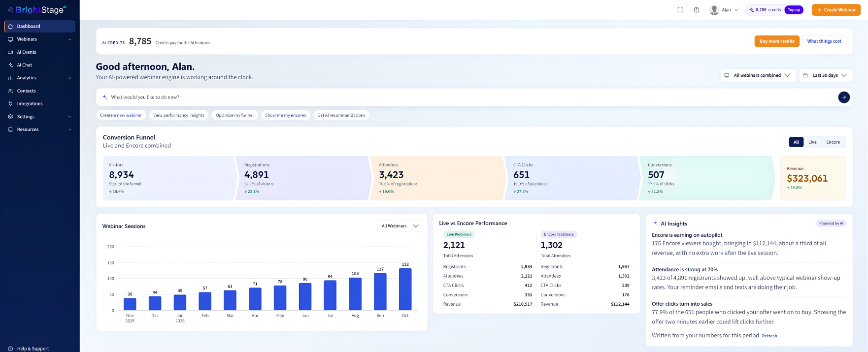Click the AI Chat sparkle icon
Image resolution: width=868 pixels, height=352 pixels.
point(10,65)
